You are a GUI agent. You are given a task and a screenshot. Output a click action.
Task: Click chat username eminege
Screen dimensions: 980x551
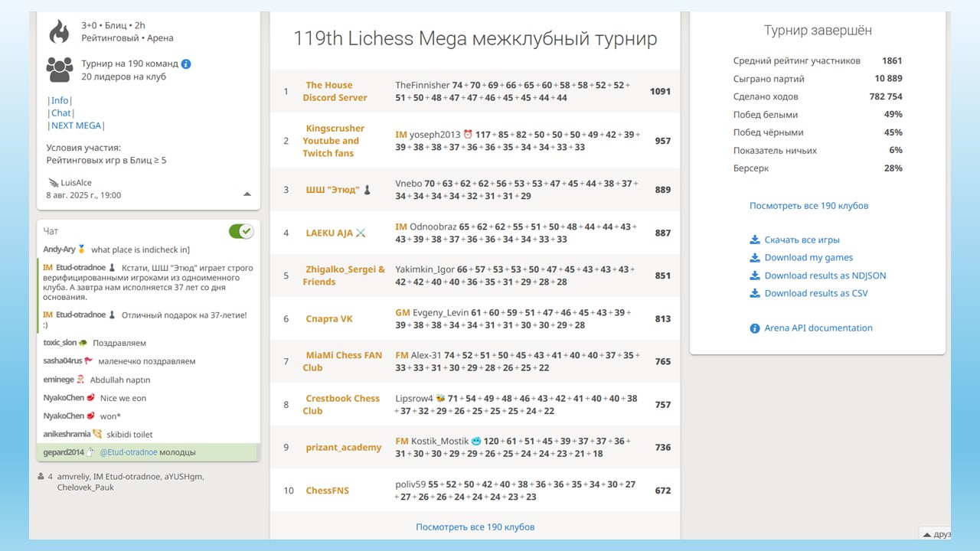58,380
